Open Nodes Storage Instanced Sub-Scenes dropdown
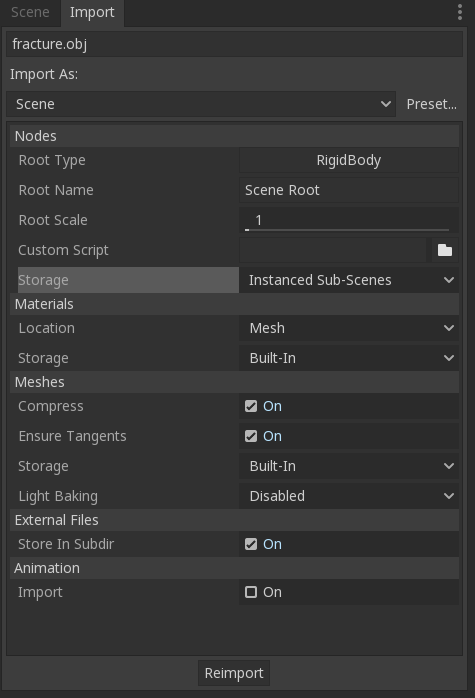475x698 pixels. click(349, 280)
